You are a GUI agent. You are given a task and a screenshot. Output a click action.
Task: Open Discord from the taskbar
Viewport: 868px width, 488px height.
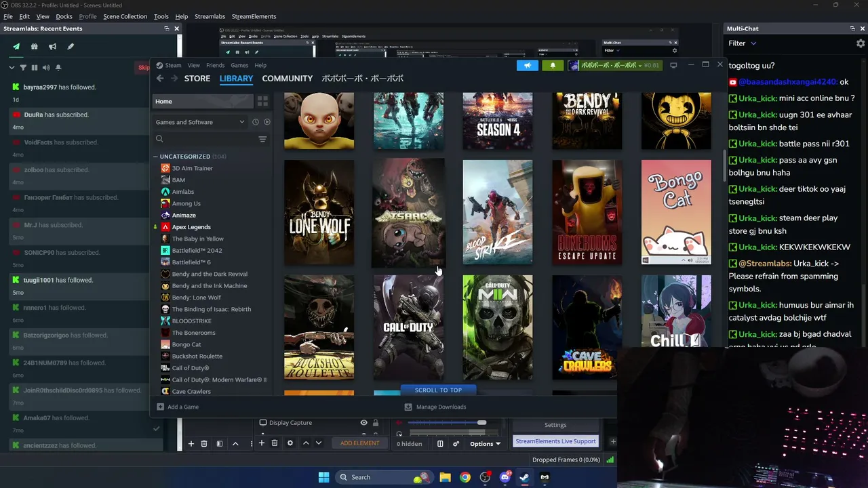click(505, 477)
